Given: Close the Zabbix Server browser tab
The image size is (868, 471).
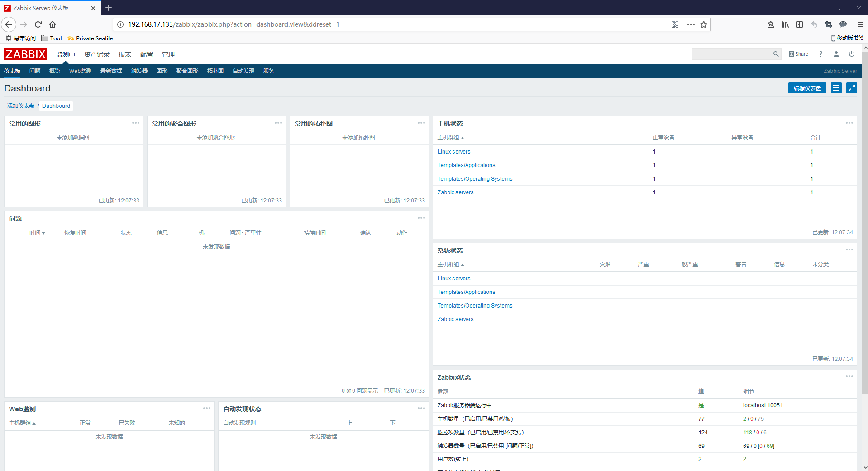Looking at the screenshot, I should pyautogui.click(x=93, y=8).
